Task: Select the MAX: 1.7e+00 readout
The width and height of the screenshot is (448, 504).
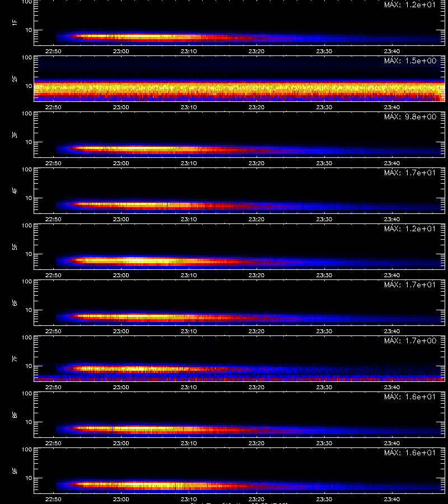Action: pyautogui.click(x=410, y=340)
